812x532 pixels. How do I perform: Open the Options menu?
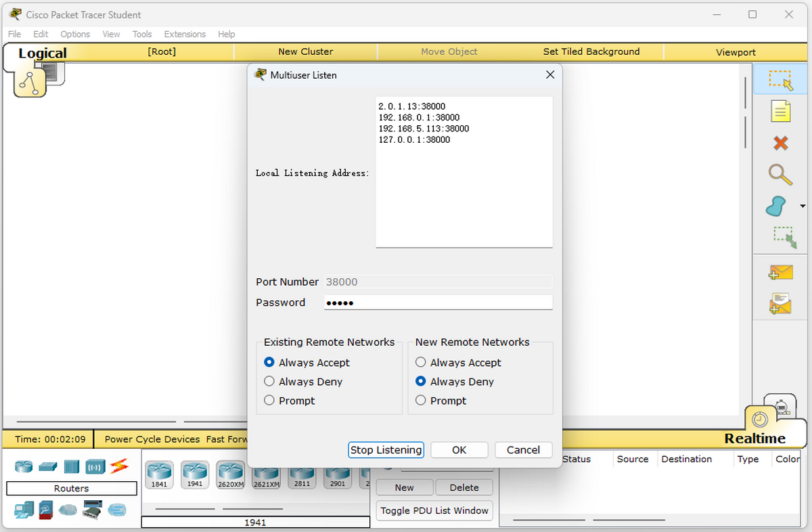click(75, 34)
